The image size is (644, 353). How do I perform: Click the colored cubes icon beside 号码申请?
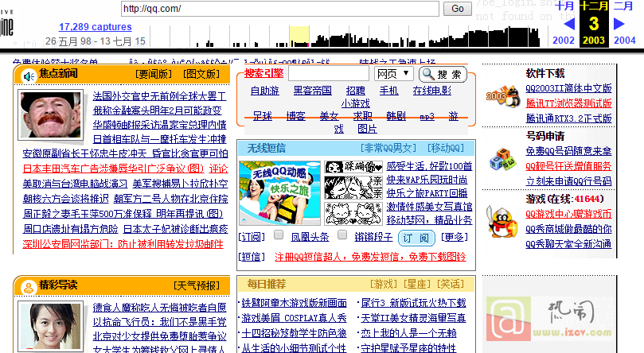503,160
